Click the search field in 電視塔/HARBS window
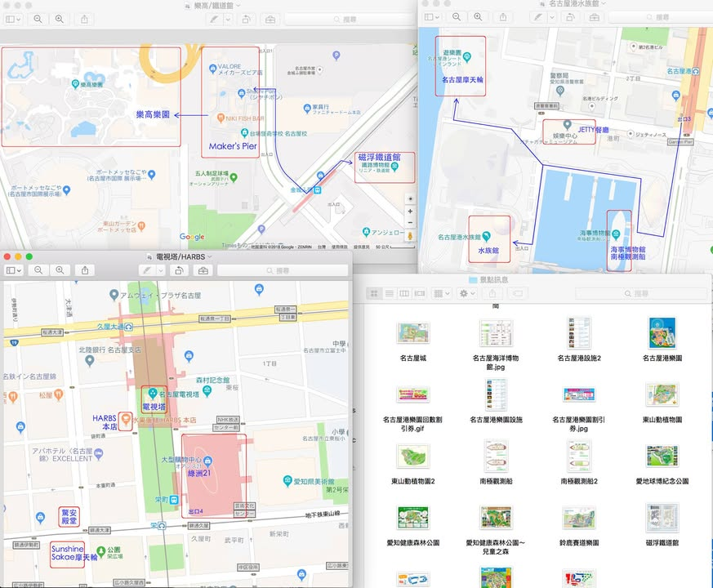The height and width of the screenshot is (588, 713). (x=282, y=270)
